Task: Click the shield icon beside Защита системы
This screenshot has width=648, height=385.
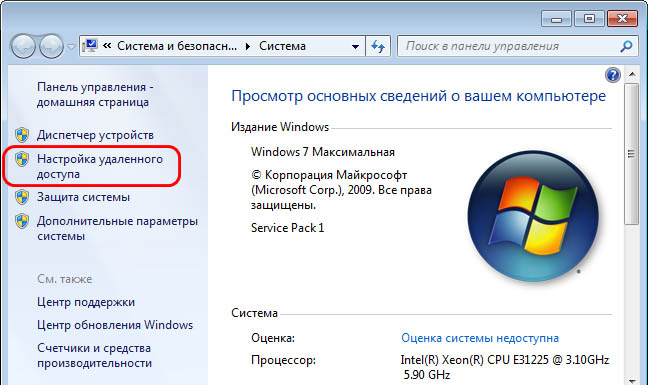Action: click(x=22, y=197)
